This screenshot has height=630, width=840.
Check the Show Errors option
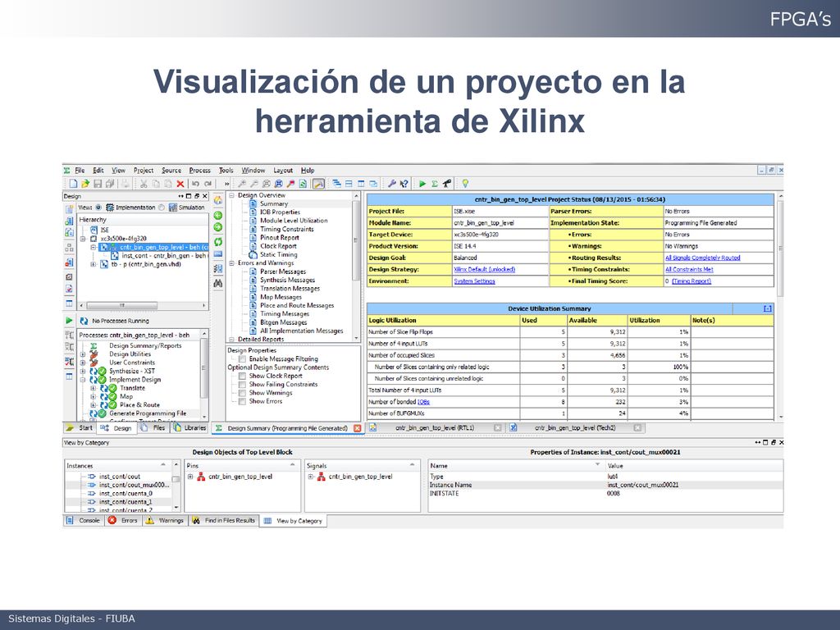point(242,401)
